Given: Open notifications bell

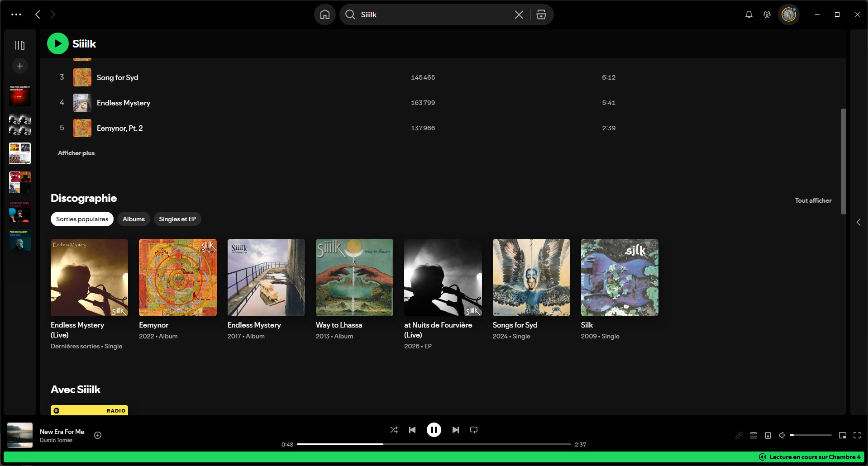Looking at the screenshot, I should point(749,14).
